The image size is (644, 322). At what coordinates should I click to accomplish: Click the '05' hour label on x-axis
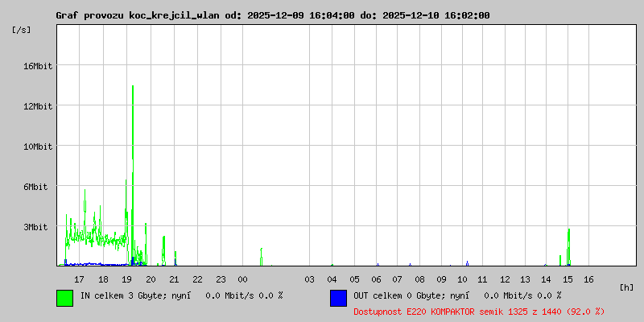[x=354, y=279]
